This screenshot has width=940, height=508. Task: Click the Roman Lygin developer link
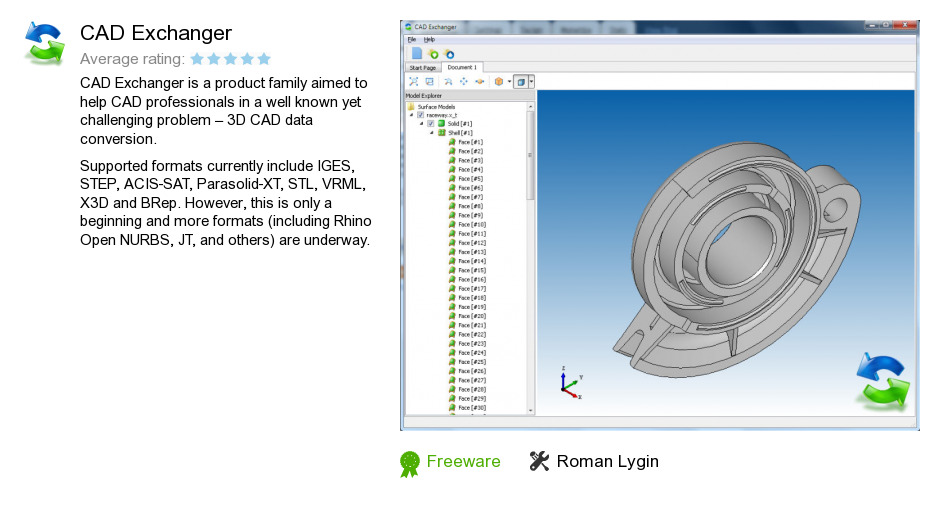(607, 461)
